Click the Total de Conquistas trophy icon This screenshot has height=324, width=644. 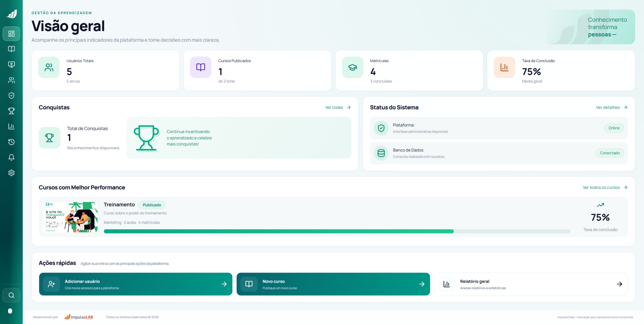pos(50,138)
